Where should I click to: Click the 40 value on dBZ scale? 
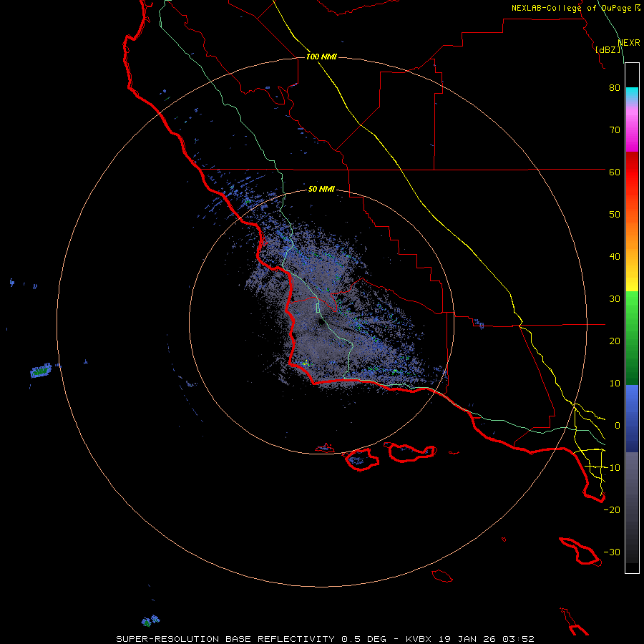(615, 257)
